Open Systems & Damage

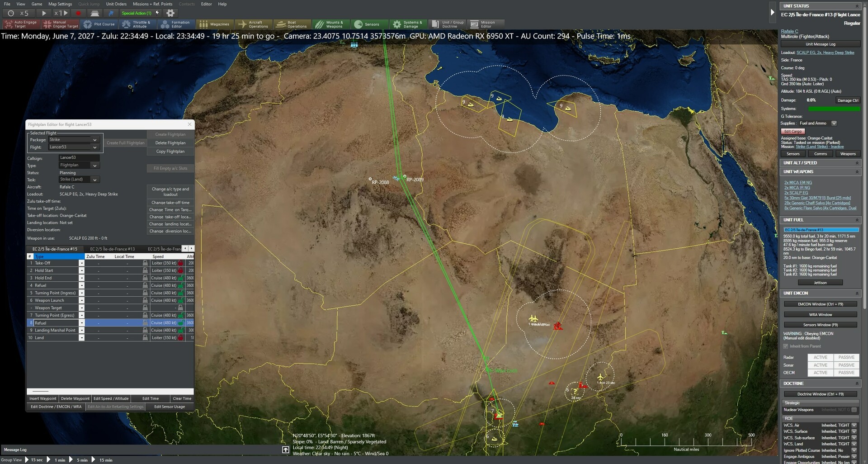(408, 24)
